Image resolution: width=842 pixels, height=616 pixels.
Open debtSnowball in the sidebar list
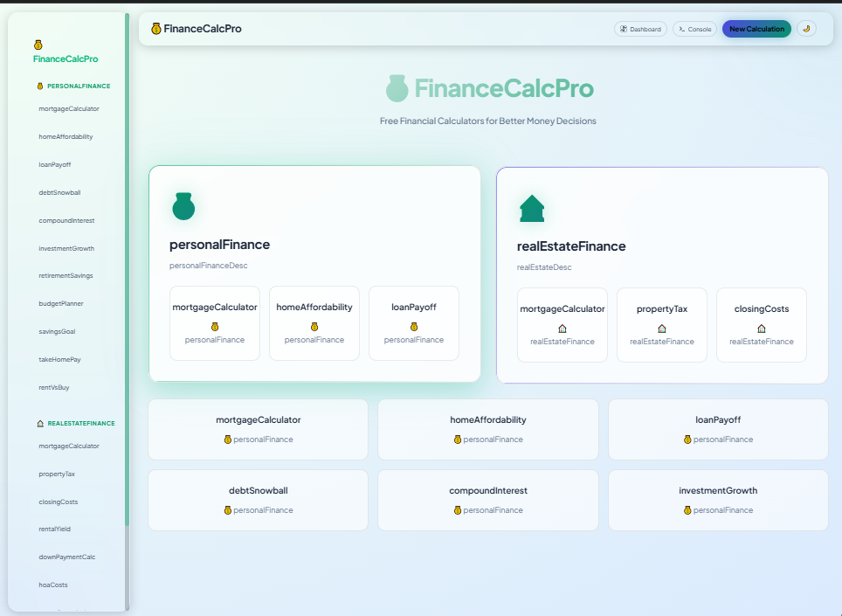59,192
